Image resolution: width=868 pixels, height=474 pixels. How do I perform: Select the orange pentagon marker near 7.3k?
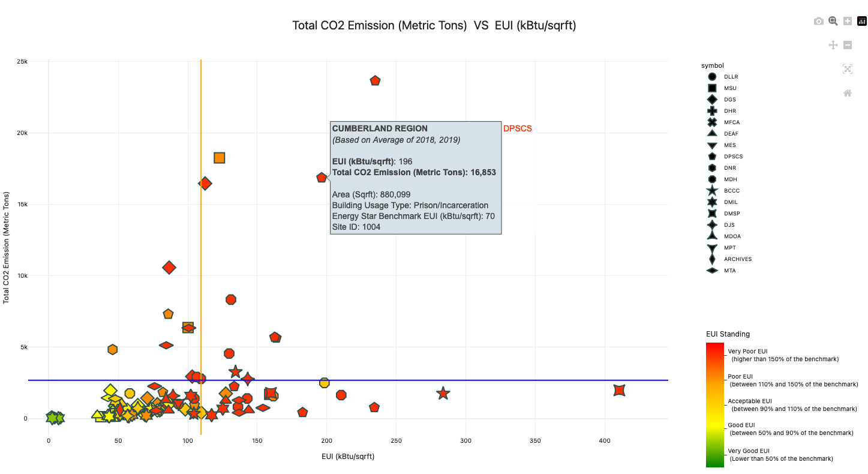pos(168,314)
